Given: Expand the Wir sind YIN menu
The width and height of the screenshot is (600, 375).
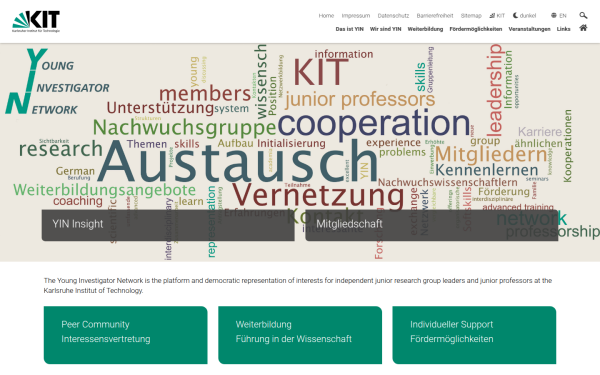Looking at the screenshot, I should [385, 29].
